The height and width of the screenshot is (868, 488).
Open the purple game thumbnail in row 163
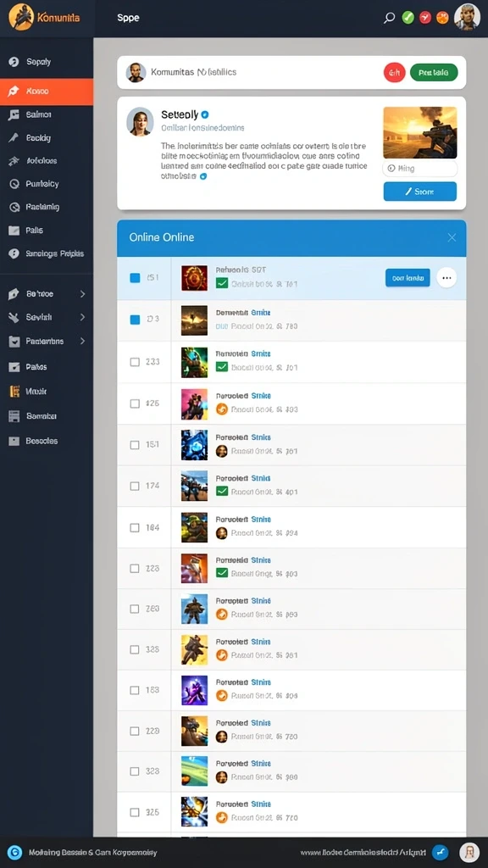coord(194,690)
